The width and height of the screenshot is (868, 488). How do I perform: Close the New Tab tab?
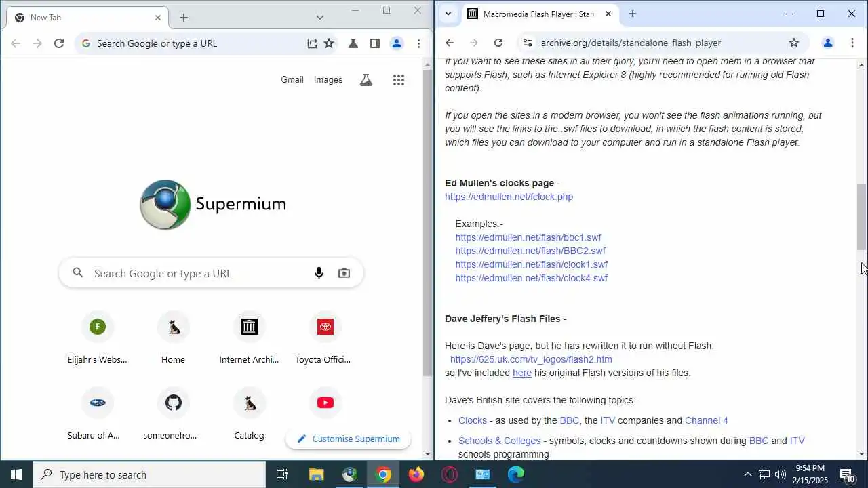(x=158, y=18)
